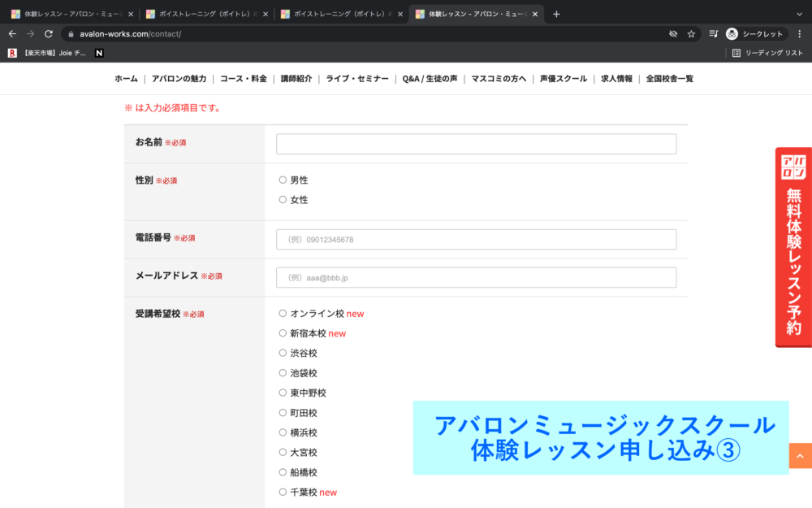Reload the avalon-works contact page
Screen dimensions: 812x508
pyautogui.click(x=49, y=33)
